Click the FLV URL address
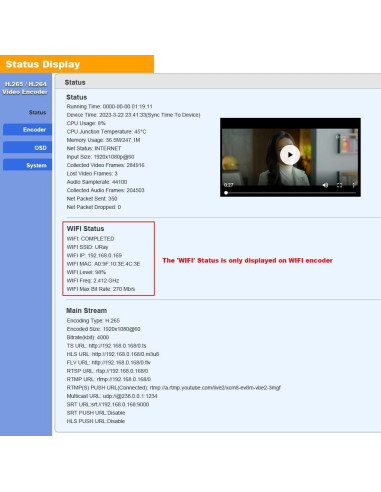 (121, 362)
